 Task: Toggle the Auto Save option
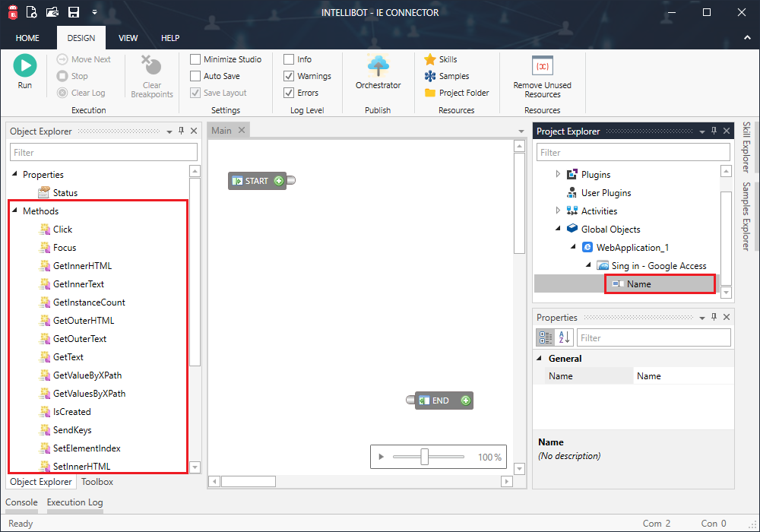195,76
